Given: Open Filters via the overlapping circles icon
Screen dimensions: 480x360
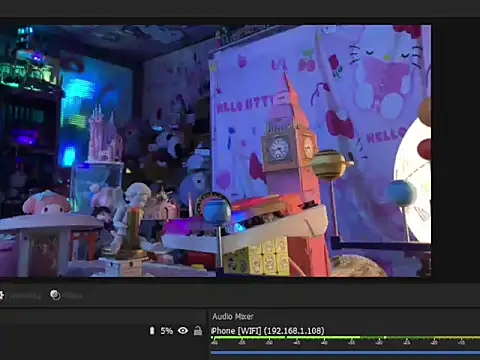Looking at the screenshot, I should 55,295.
